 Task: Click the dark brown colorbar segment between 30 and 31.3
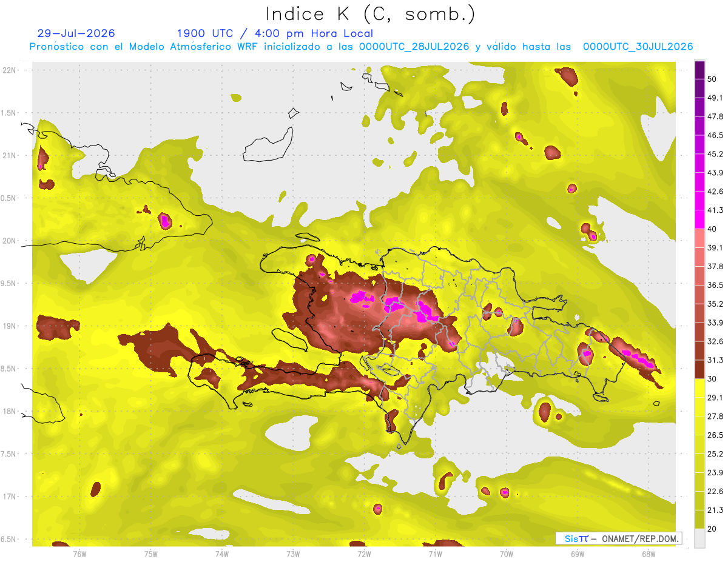(699, 370)
